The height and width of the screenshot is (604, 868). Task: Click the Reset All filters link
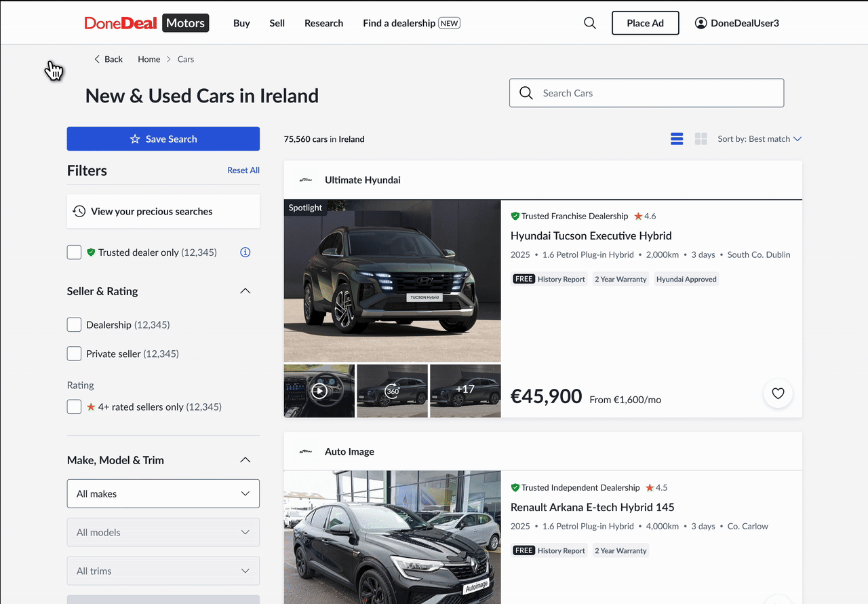click(x=243, y=170)
